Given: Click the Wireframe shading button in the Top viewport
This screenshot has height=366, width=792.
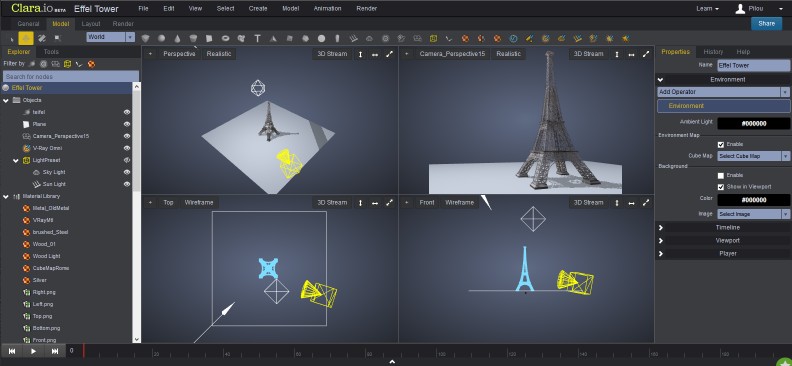Looking at the screenshot, I should (199, 202).
